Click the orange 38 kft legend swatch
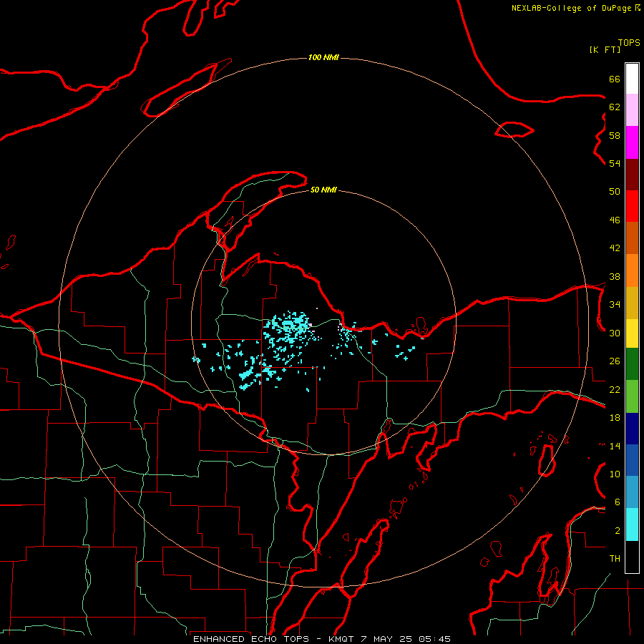This screenshot has height=644, width=644. pyautogui.click(x=632, y=270)
